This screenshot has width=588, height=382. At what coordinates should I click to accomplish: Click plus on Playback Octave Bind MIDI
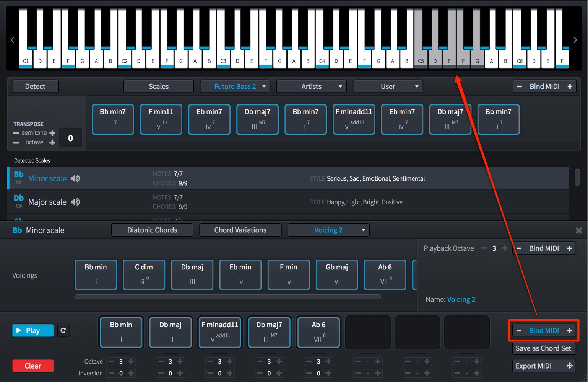pyautogui.click(x=569, y=248)
